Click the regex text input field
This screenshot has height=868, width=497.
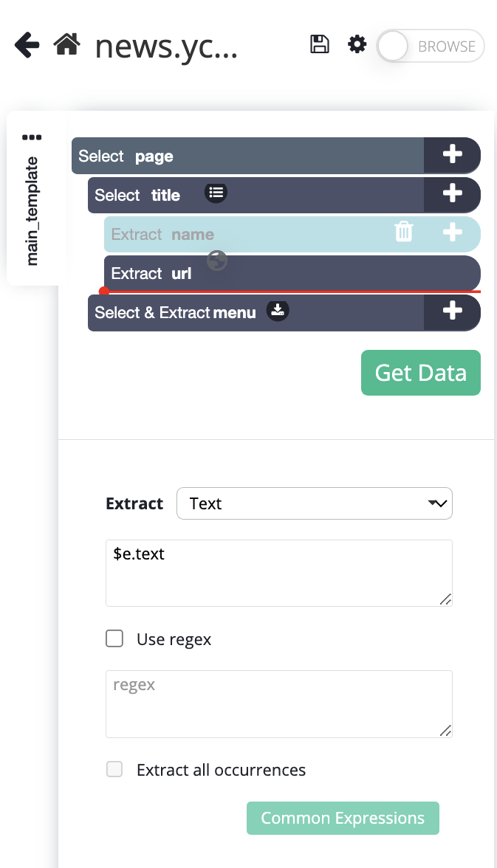pyautogui.click(x=278, y=703)
